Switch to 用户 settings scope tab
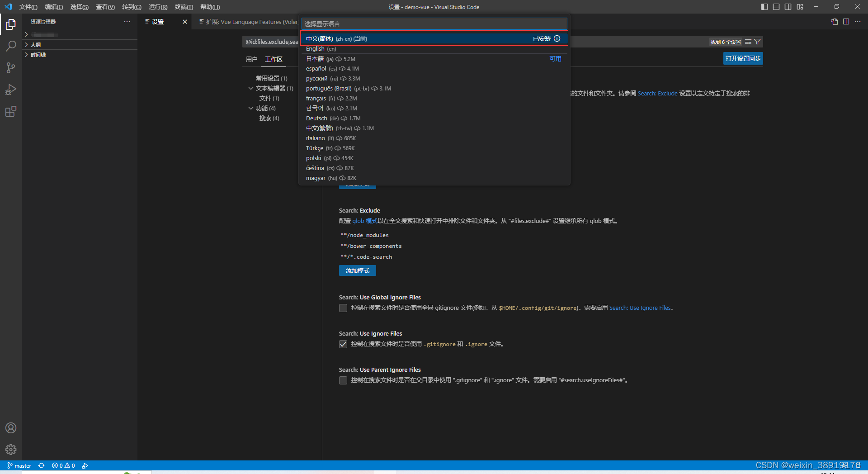This screenshot has height=474, width=868. (251, 59)
